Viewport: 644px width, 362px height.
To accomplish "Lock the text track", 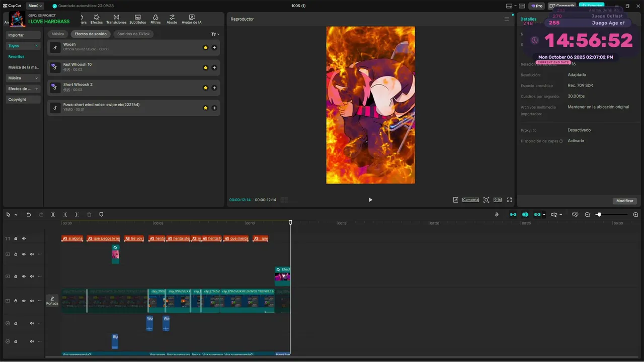I will tap(16, 239).
